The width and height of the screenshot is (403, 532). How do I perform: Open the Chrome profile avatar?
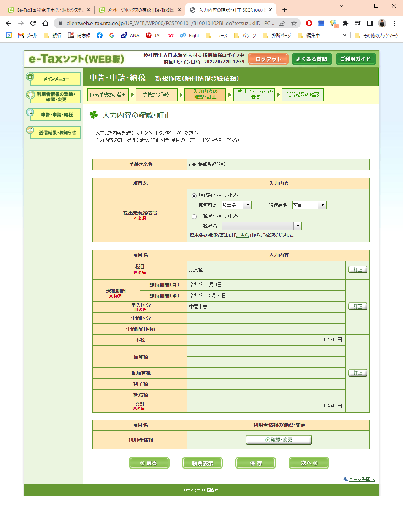pyautogui.click(x=382, y=23)
